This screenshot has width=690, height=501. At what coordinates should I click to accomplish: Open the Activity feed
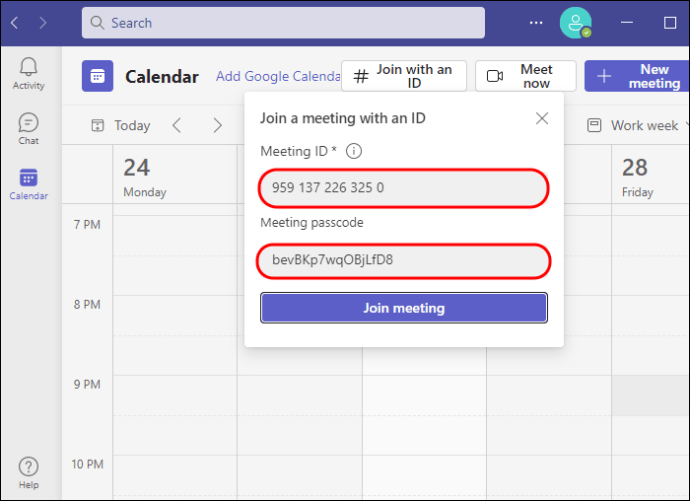pos(29,74)
